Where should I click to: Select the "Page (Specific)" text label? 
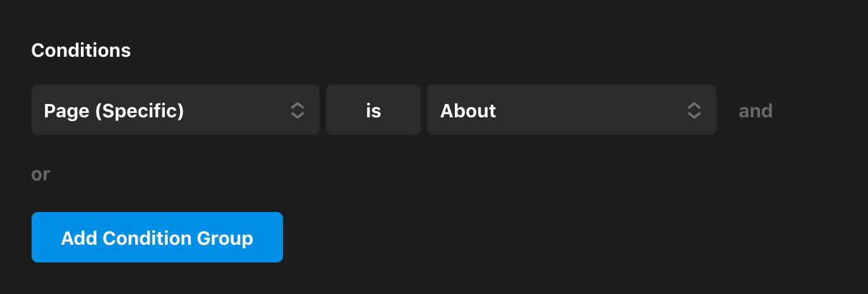click(x=114, y=111)
